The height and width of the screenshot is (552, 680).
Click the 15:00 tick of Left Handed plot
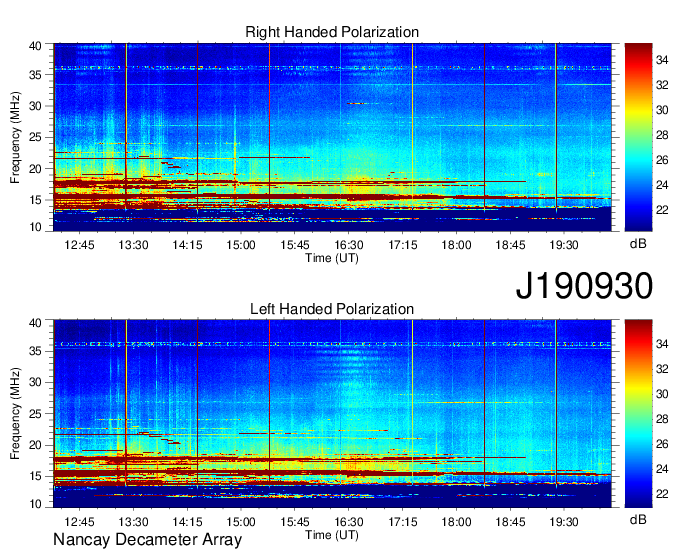241,522
